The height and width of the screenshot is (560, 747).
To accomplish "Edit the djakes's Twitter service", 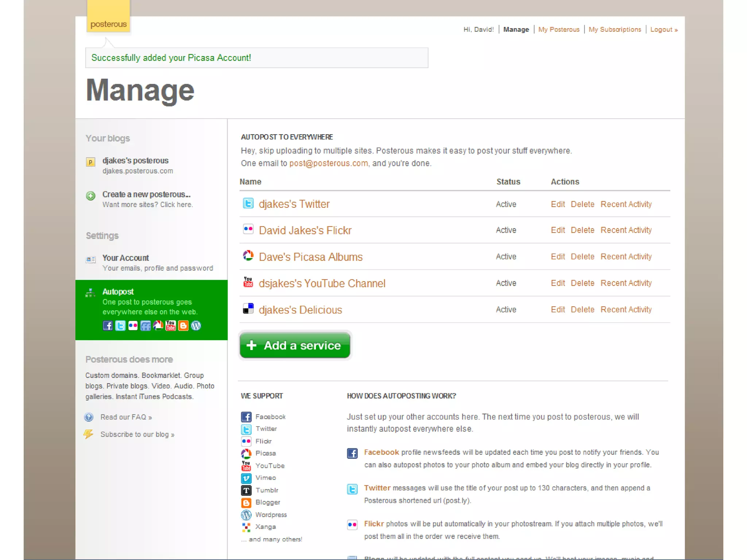I will (558, 204).
